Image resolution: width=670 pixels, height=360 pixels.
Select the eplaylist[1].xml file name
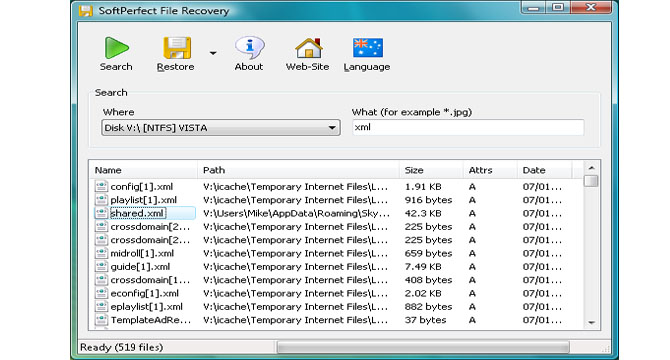click(147, 307)
